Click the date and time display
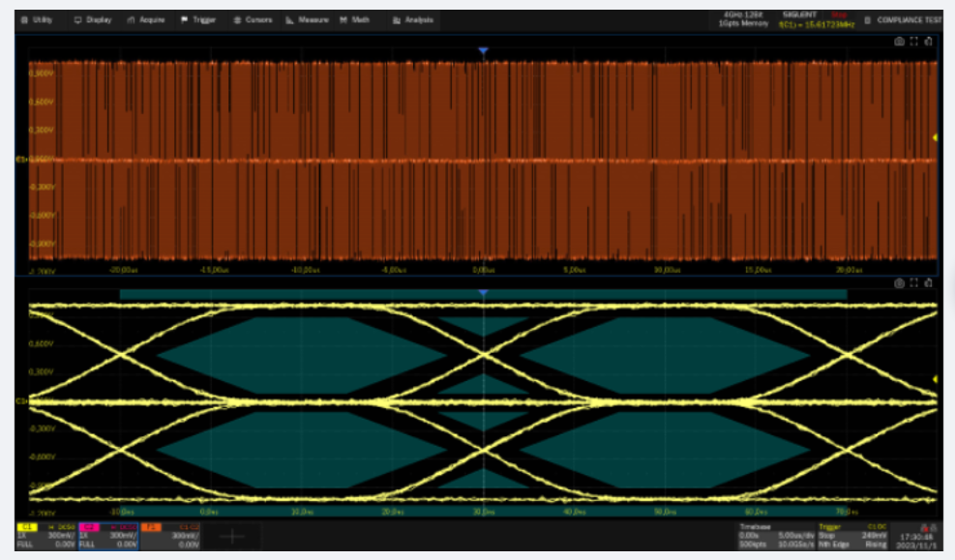 916,541
